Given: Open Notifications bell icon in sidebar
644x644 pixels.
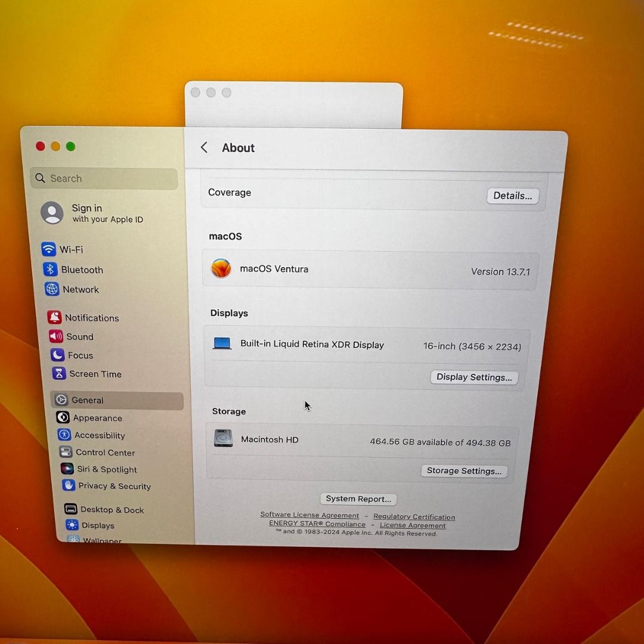Looking at the screenshot, I should (x=54, y=317).
